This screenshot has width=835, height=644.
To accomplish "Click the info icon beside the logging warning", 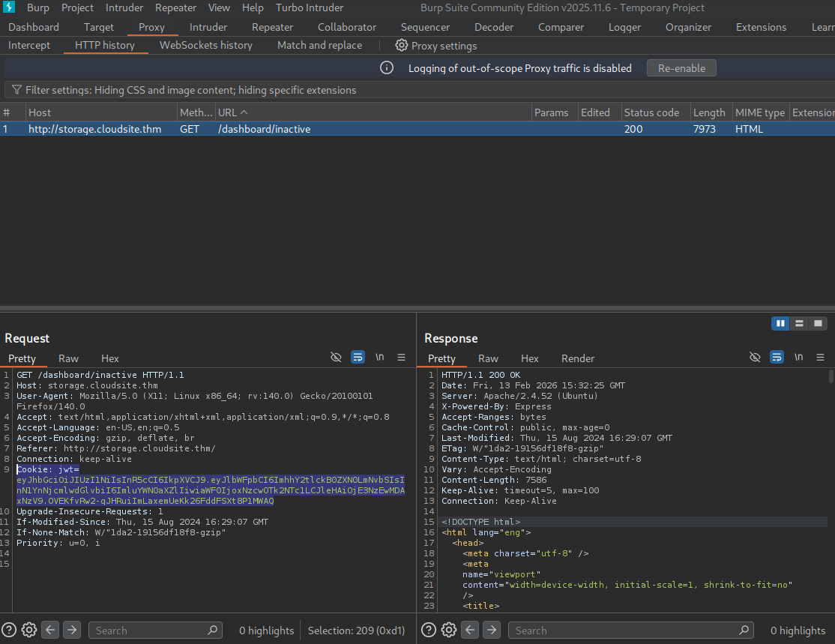I will coord(386,67).
